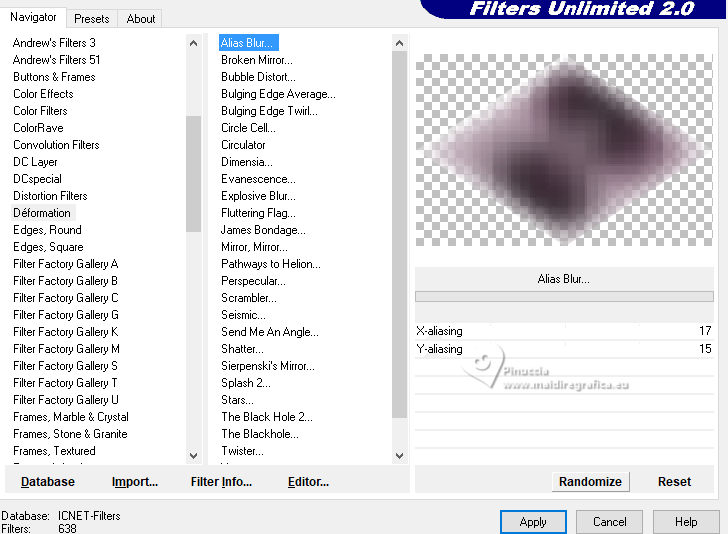Choose Filter Factory Gallery G

pos(65,315)
